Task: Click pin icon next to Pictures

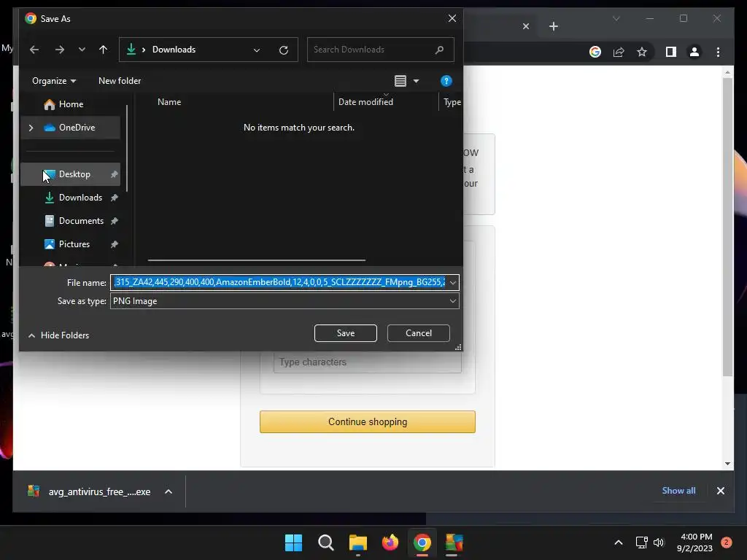Action: point(115,244)
